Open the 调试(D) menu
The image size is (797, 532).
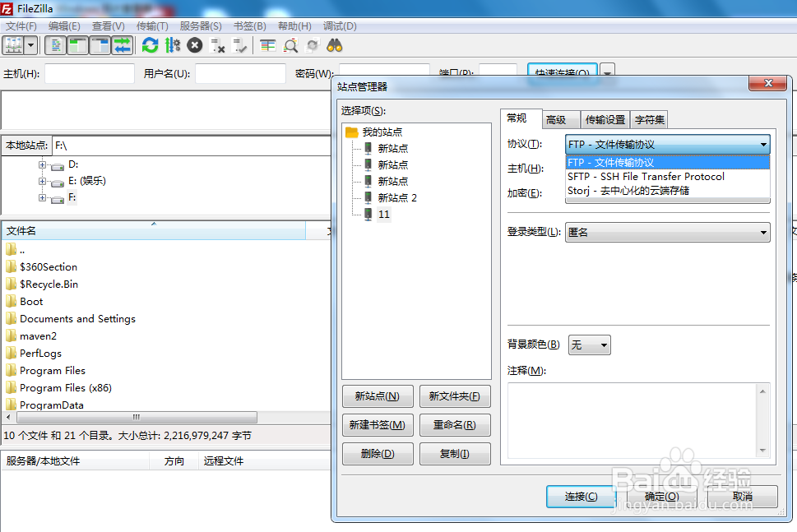click(x=340, y=26)
